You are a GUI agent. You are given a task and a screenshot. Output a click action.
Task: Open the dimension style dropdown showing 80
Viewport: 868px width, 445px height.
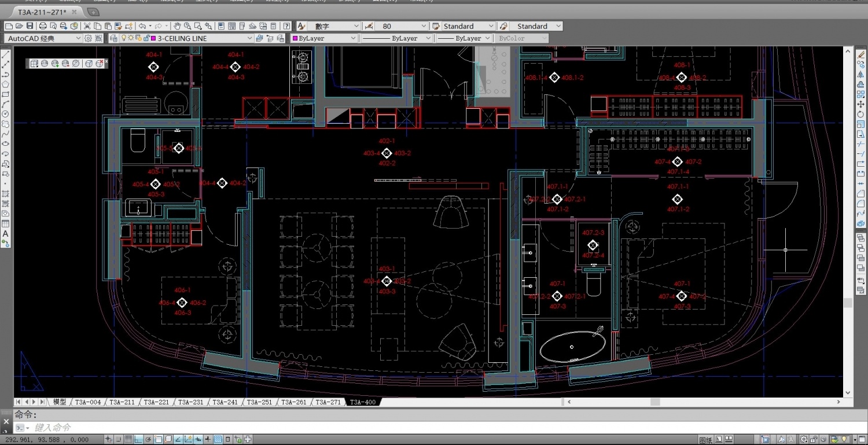coord(402,26)
